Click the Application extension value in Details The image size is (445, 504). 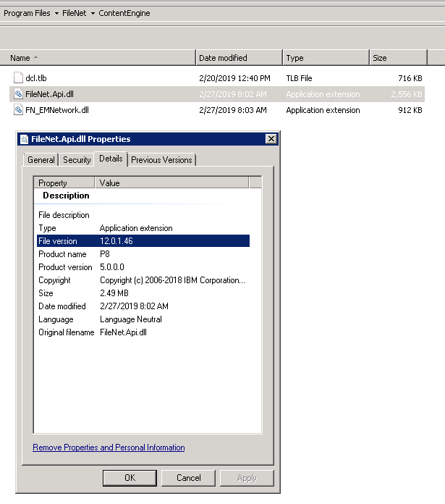point(136,228)
